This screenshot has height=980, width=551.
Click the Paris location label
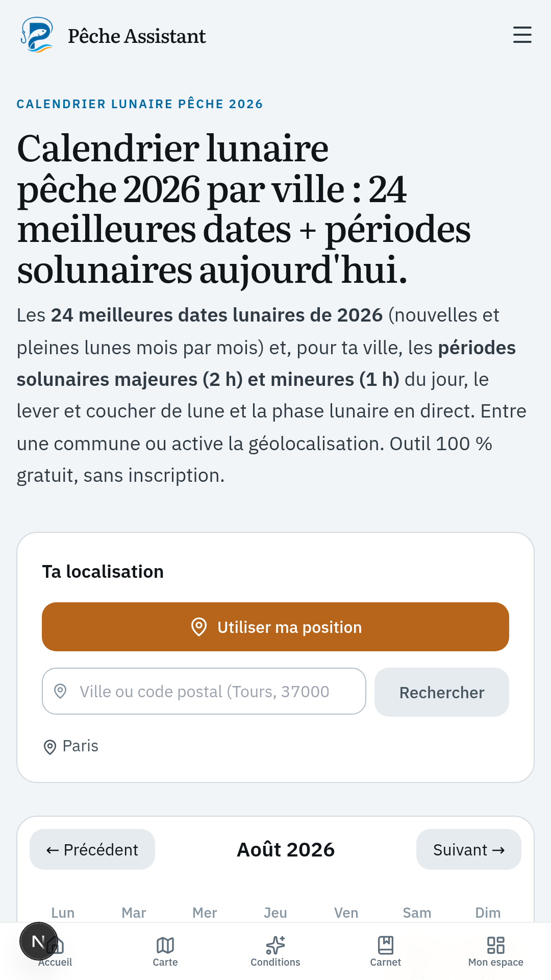pyautogui.click(x=80, y=746)
